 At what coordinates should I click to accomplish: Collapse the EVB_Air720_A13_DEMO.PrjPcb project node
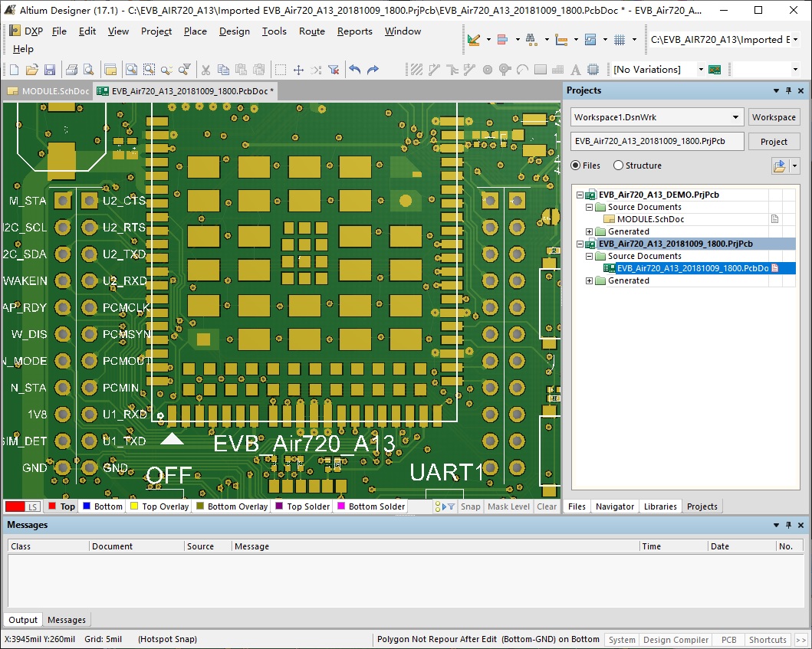tap(580, 195)
